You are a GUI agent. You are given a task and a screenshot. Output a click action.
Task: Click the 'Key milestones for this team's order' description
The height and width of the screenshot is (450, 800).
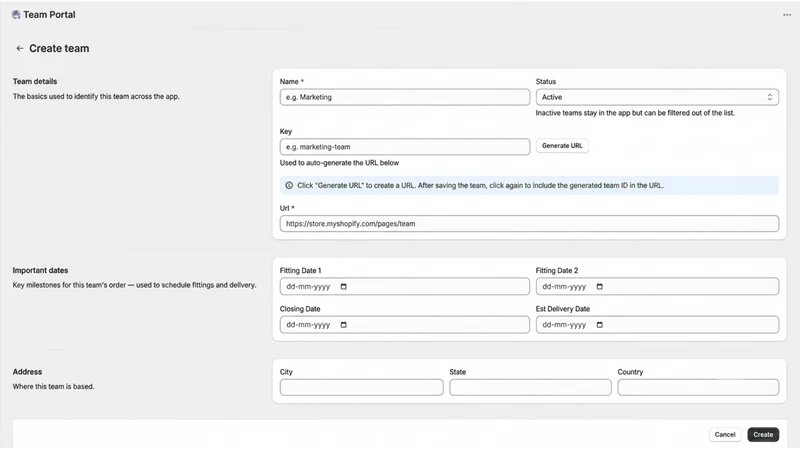[x=134, y=285]
